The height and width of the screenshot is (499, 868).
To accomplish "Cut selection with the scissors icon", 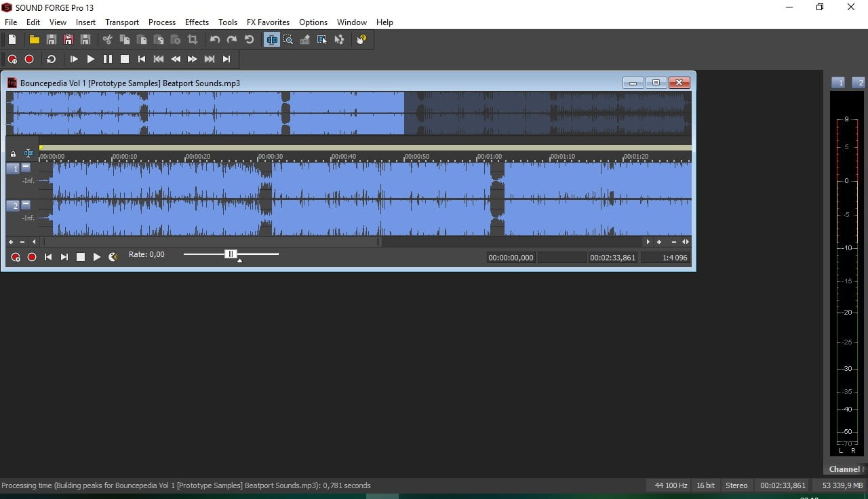I will pos(107,39).
